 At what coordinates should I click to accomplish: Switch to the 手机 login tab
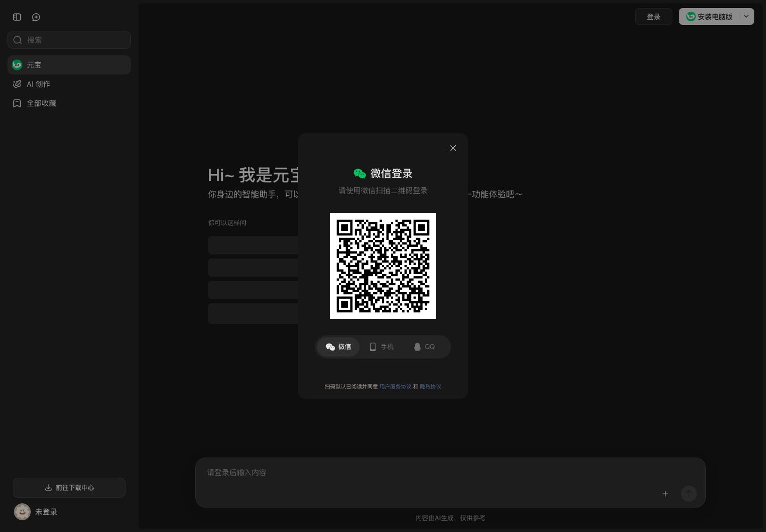[x=381, y=347]
